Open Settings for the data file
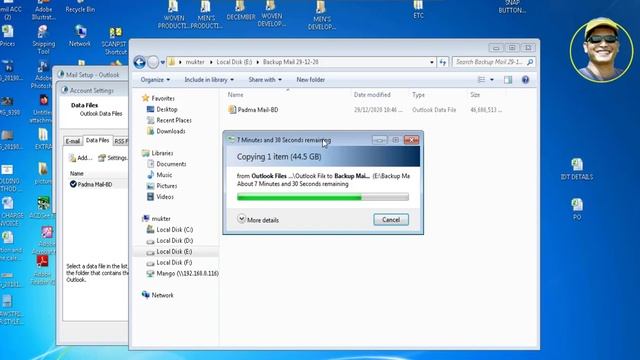The image size is (640, 360). (113, 158)
